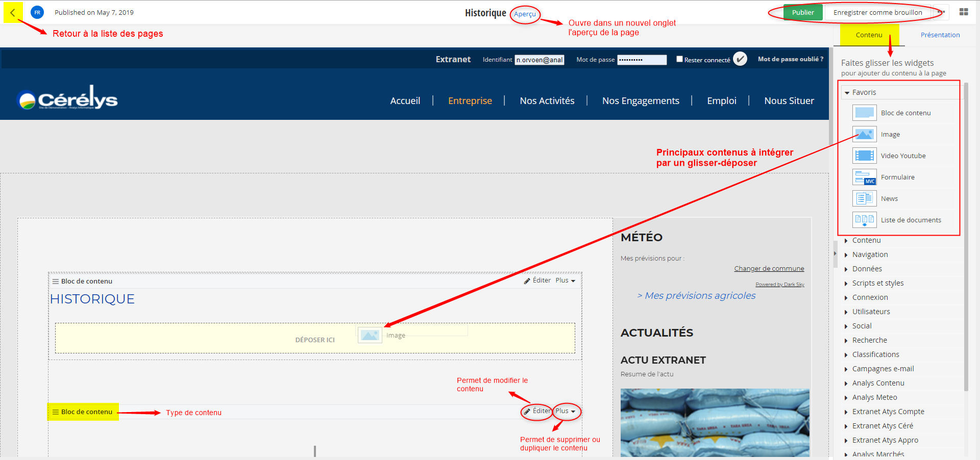Screen dimensions: 980x460
Task: Select the Image widget icon in Favoris
Action: [864, 134]
